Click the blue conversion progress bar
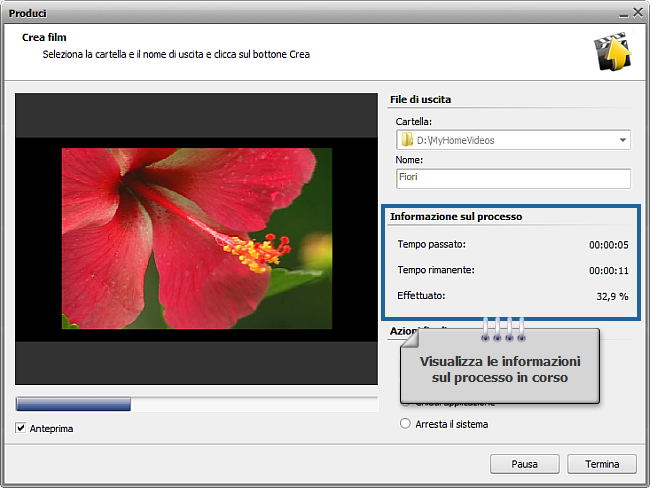Image resolution: width=650 pixels, height=488 pixels. (73, 404)
